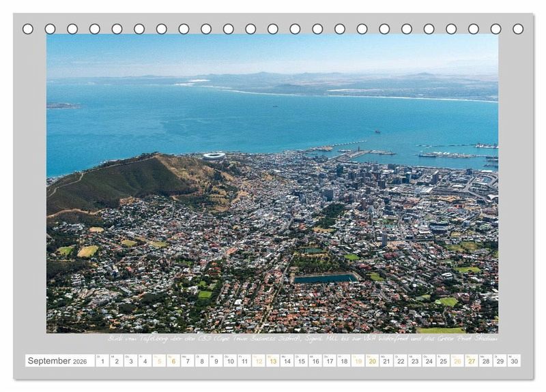Click Sunday the 27th date cell

[x=471, y=361]
